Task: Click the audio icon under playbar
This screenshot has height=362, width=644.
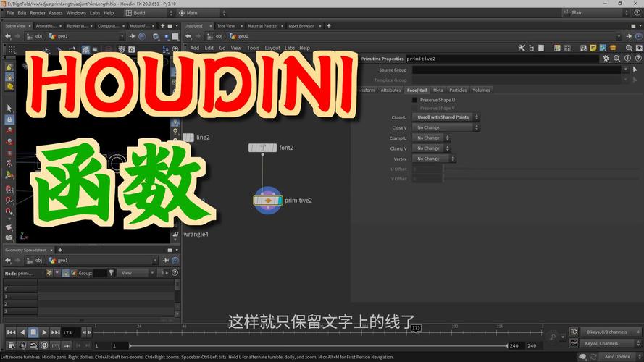Action: coord(22,345)
